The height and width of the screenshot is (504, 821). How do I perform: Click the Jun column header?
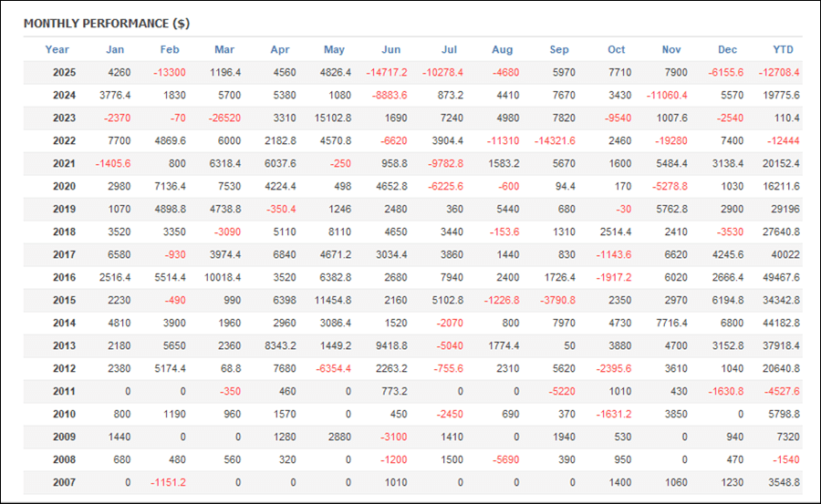point(390,49)
